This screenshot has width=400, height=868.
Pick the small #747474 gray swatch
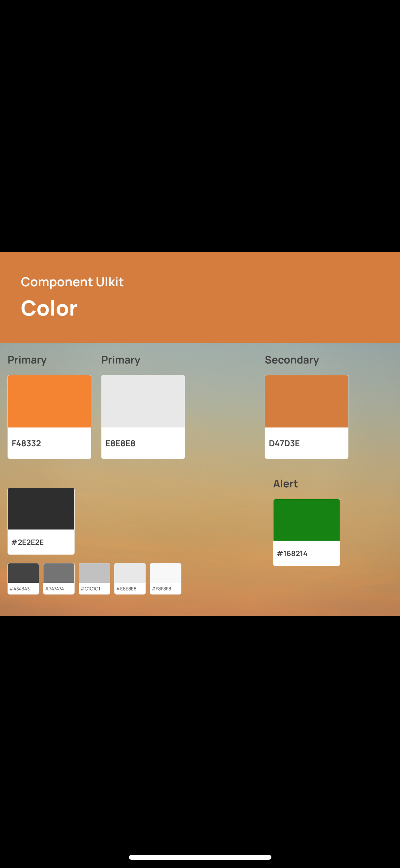pyautogui.click(x=59, y=579)
